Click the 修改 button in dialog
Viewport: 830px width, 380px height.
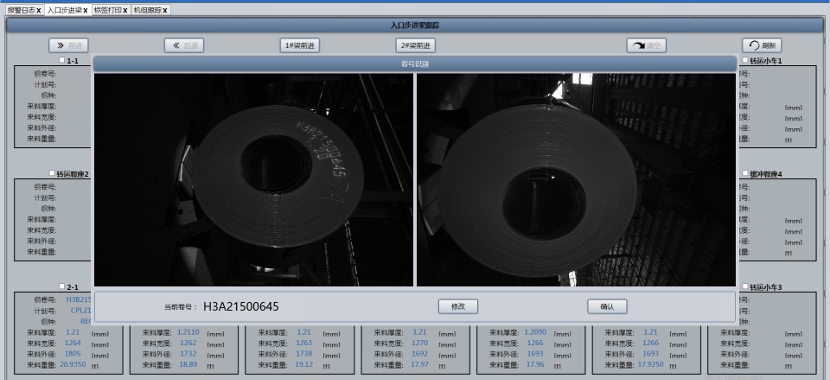(x=458, y=306)
